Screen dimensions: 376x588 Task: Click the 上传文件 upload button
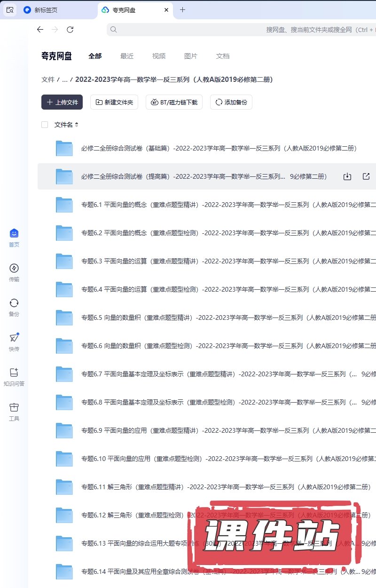click(62, 102)
